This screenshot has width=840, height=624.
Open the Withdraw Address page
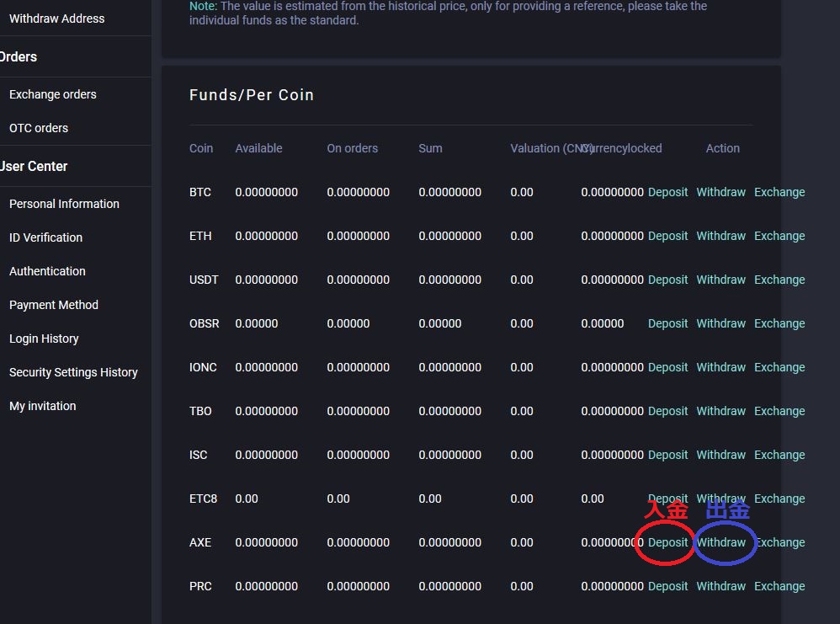(x=56, y=19)
